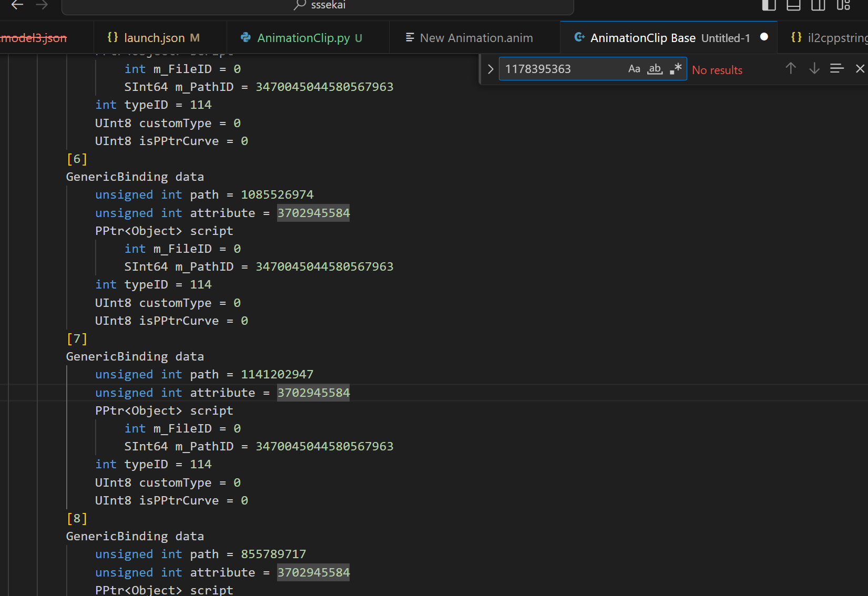868x596 pixels.
Task: Click the unsaved dot on Untitled-1 tab
Action: click(x=764, y=37)
